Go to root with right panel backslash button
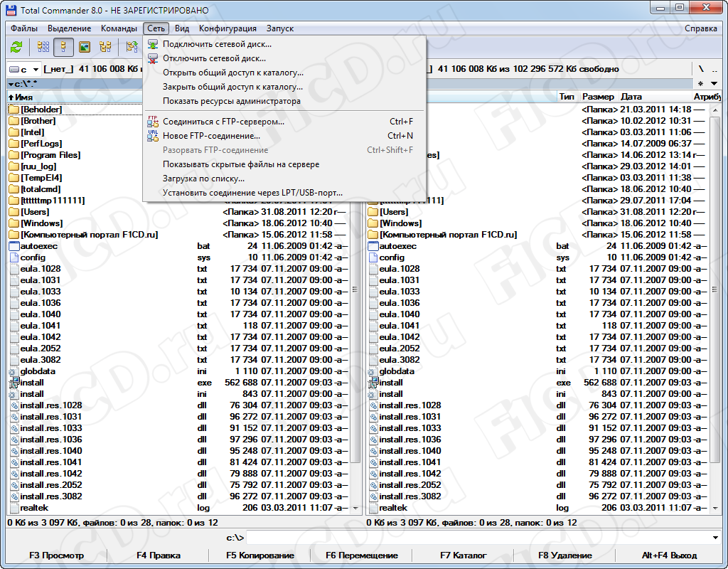Viewport: 728px width, 569px height. 701,69
